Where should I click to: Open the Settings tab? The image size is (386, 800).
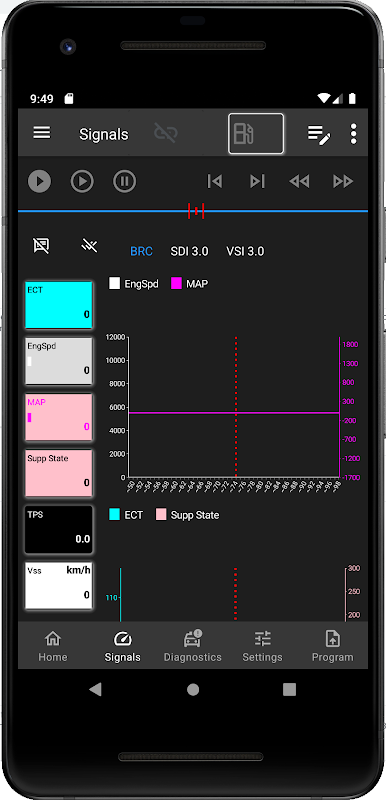click(263, 645)
